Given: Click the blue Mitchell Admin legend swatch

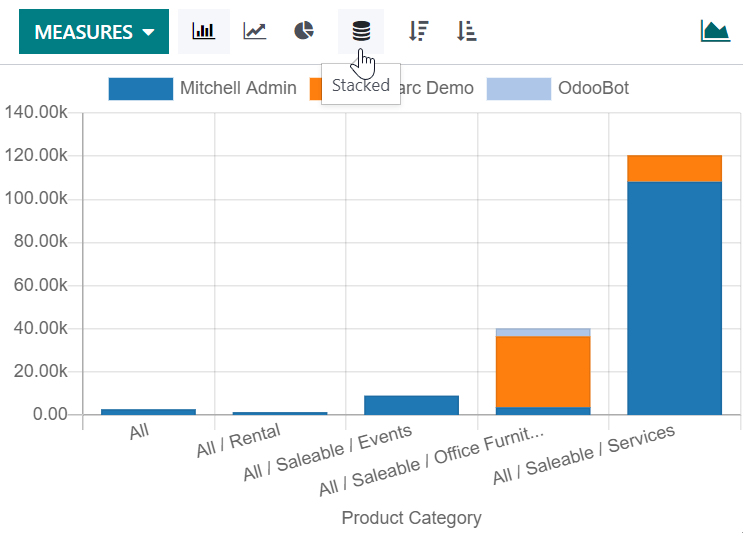Looking at the screenshot, I should (x=140, y=88).
